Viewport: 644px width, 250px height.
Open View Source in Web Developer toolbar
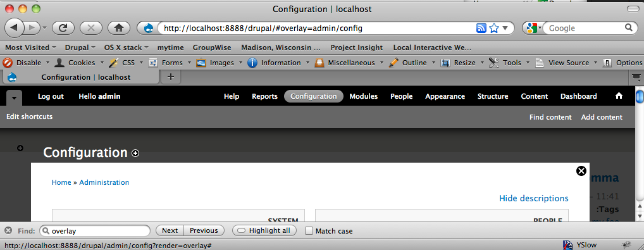click(x=566, y=63)
